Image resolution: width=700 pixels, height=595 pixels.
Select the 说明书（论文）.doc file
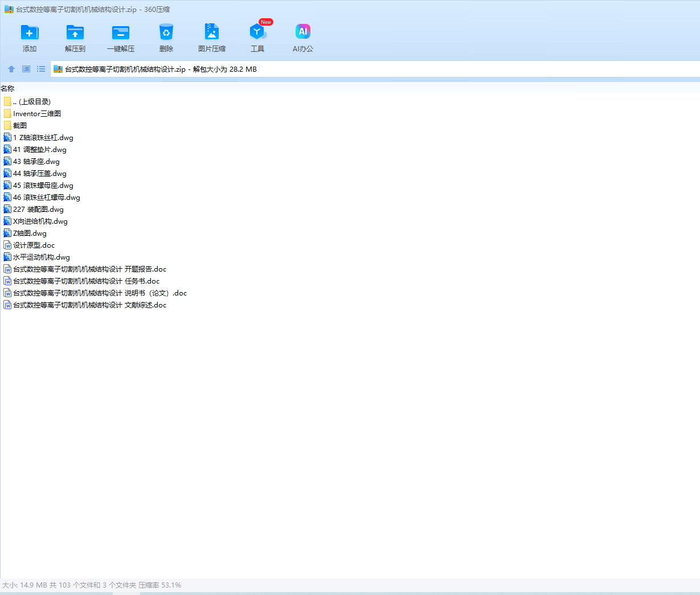(95, 293)
